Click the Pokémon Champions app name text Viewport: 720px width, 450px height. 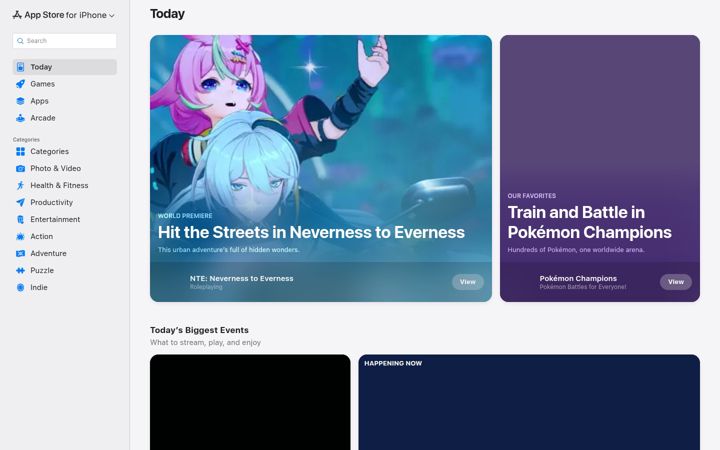click(578, 278)
